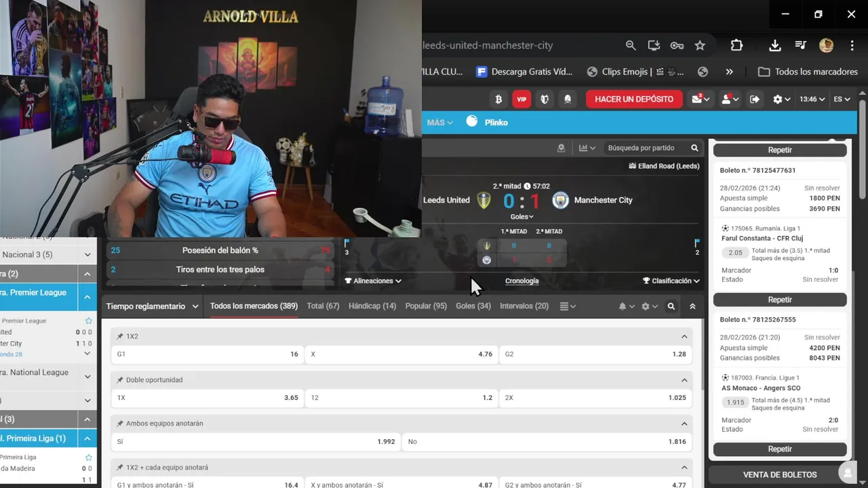Expand the Alineaciones dropdown
868x488 pixels.
click(373, 281)
